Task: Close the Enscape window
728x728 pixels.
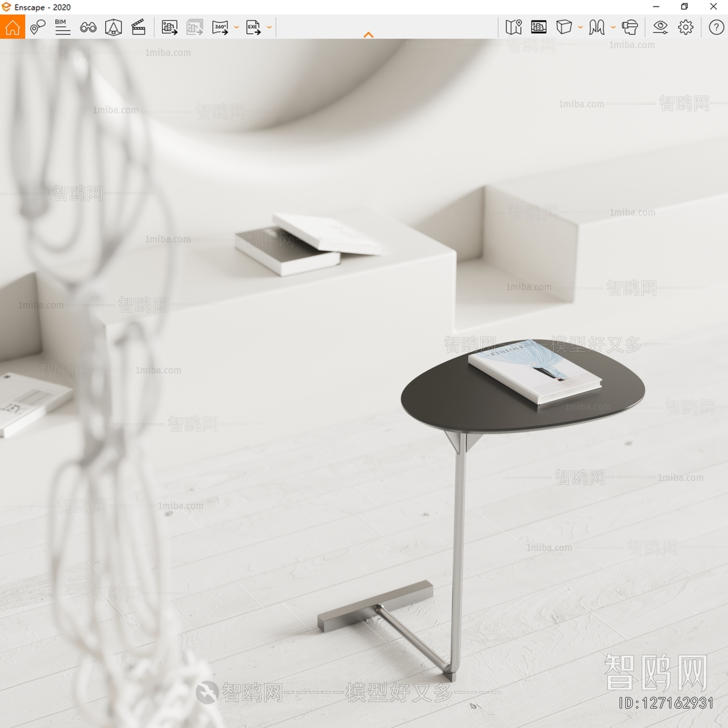Action: (713, 7)
